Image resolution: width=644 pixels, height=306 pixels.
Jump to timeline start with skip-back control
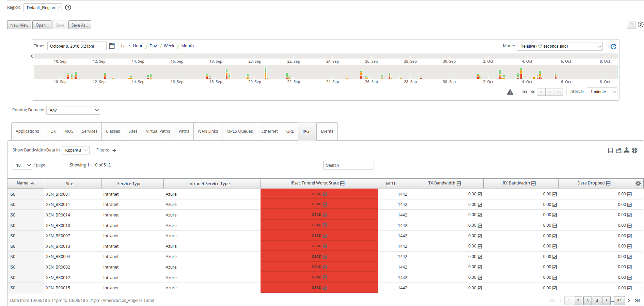point(525,92)
